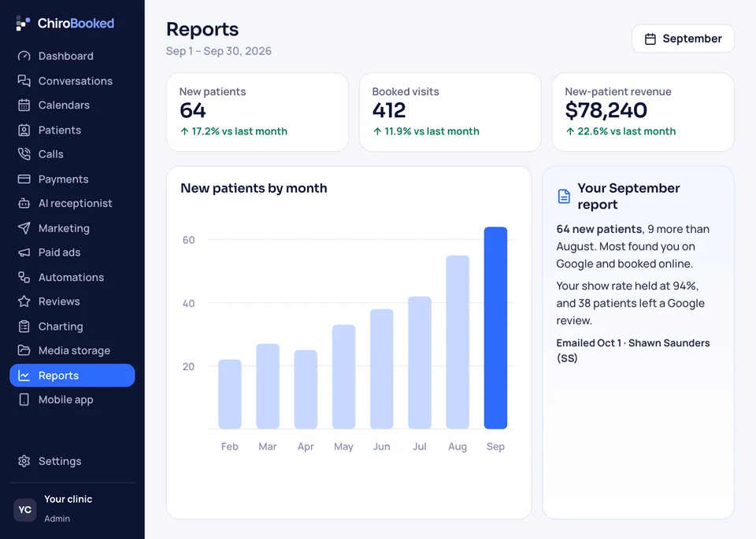The image size is (756, 539).
Task: Click the June bar in chart
Action: 382,368
